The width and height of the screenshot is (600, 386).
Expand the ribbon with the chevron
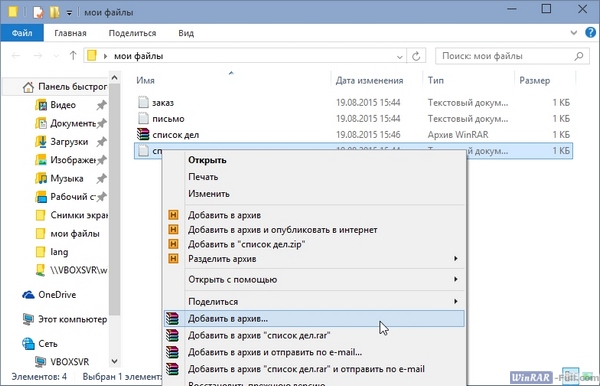[574, 33]
